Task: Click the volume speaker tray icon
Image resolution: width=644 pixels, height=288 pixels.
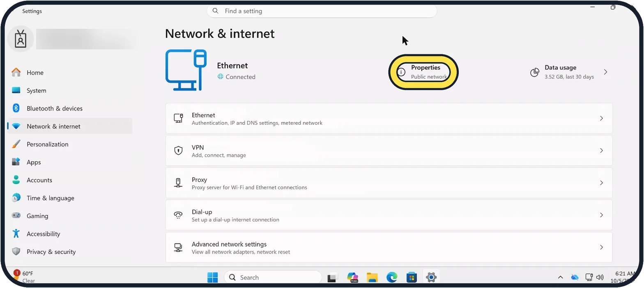Action: pyautogui.click(x=600, y=277)
